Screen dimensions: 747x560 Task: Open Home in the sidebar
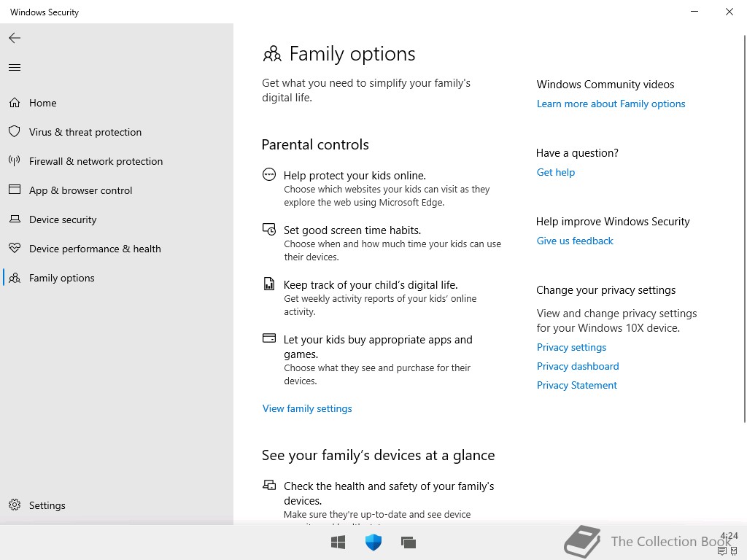coord(117,103)
